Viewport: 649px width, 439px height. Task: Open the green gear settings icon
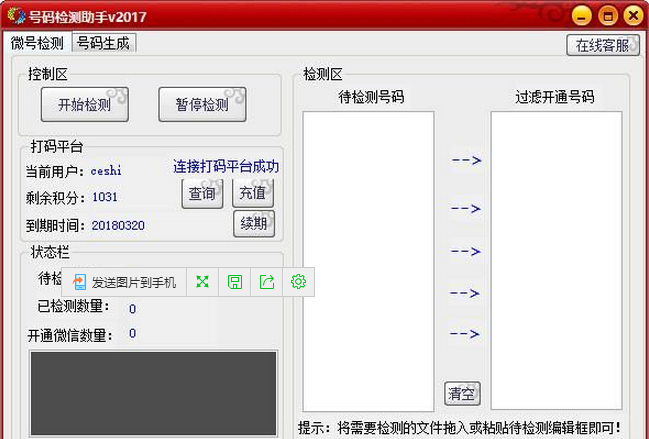tap(298, 282)
